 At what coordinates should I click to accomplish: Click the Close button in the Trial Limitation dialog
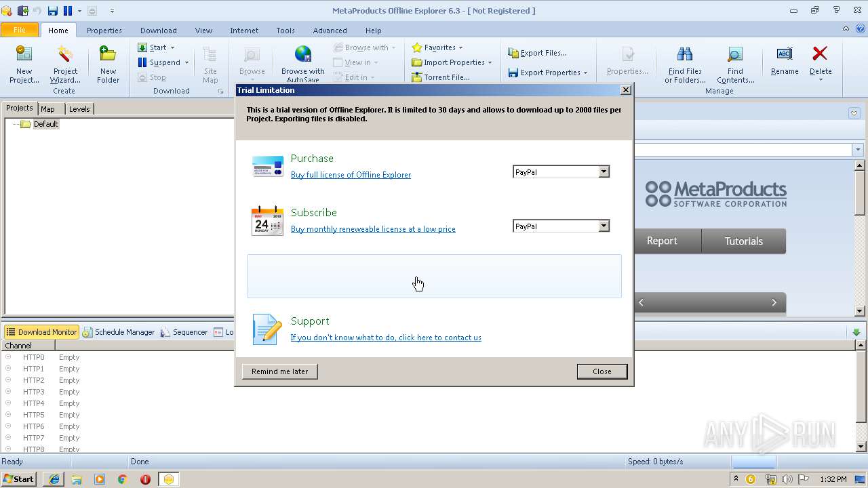[x=602, y=371]
